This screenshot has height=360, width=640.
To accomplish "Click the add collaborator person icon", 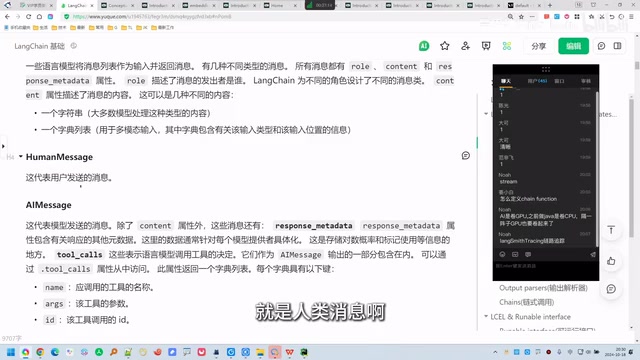I will [x=465, y=46].
